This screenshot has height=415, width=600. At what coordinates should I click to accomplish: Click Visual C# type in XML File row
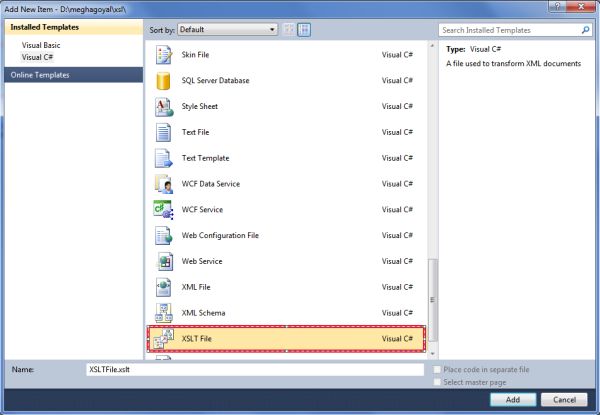coord(397,287)
